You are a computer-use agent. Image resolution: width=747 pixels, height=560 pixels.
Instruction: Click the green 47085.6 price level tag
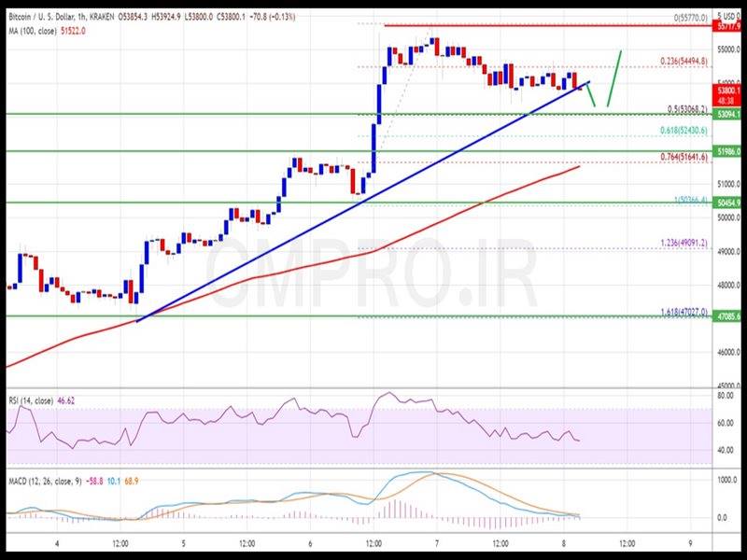coord(729,316)
